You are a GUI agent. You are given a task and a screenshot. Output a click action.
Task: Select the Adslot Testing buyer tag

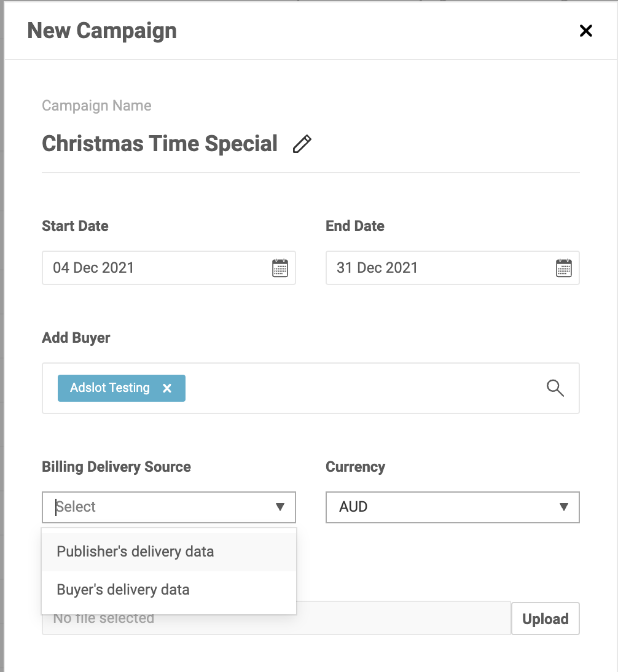point(110,388)
